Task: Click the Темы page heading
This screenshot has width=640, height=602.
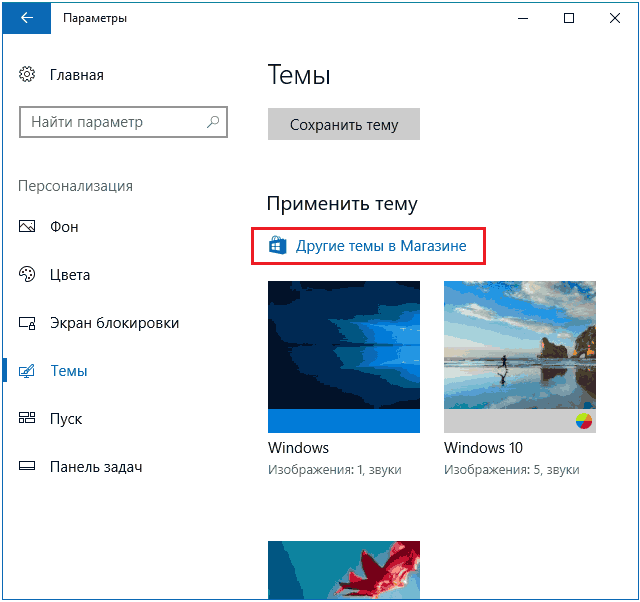Action: [299, 75]
